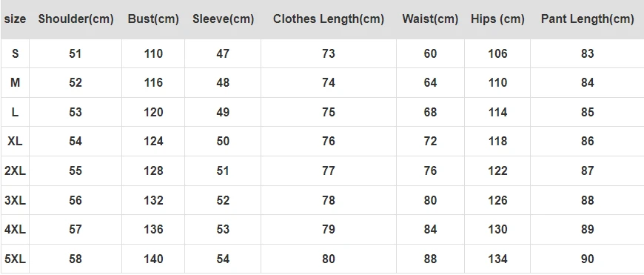Click the Sleeve(cm) header cell
644x275 pixels.
tap(223, 19)
